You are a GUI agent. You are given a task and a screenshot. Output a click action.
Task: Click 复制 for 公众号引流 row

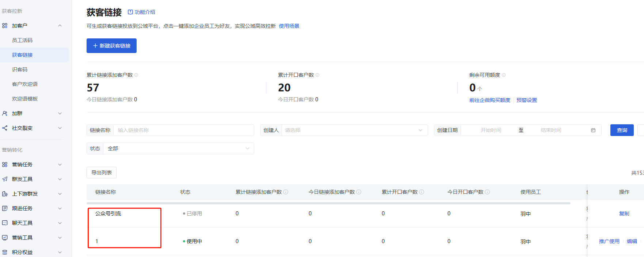click(x=624, y=213)
